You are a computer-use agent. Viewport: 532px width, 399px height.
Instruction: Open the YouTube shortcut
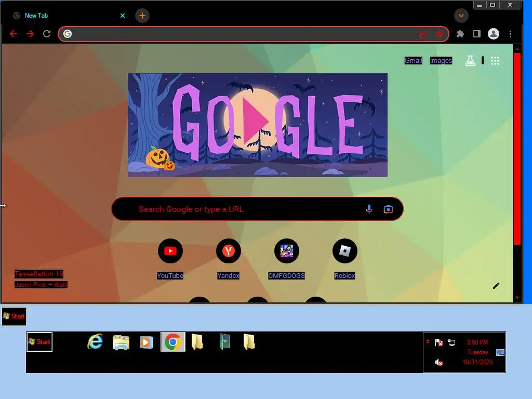tap(170, 260)
